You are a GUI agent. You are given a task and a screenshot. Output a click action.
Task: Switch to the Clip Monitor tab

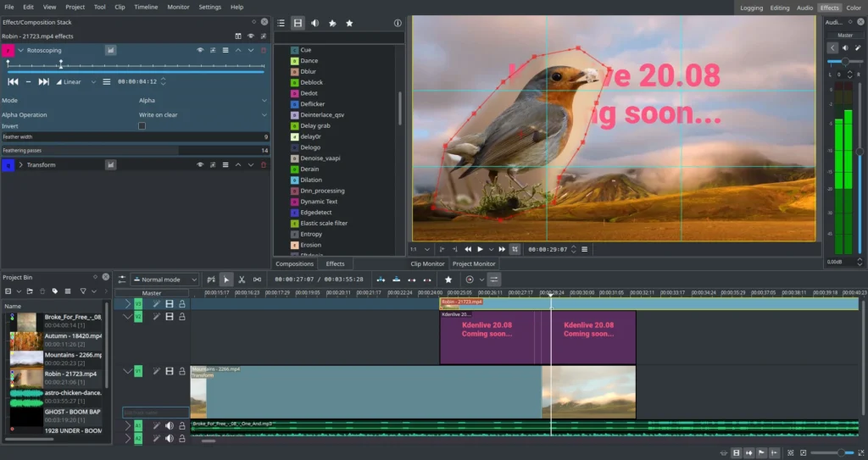pyautogui.click(x=428, y=264)
